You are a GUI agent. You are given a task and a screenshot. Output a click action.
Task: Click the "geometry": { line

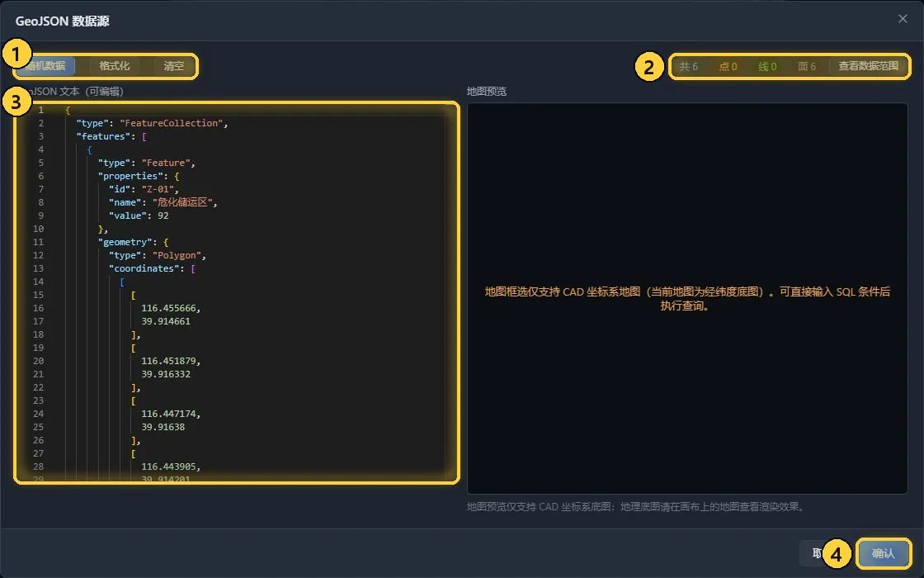pos(133,243)
